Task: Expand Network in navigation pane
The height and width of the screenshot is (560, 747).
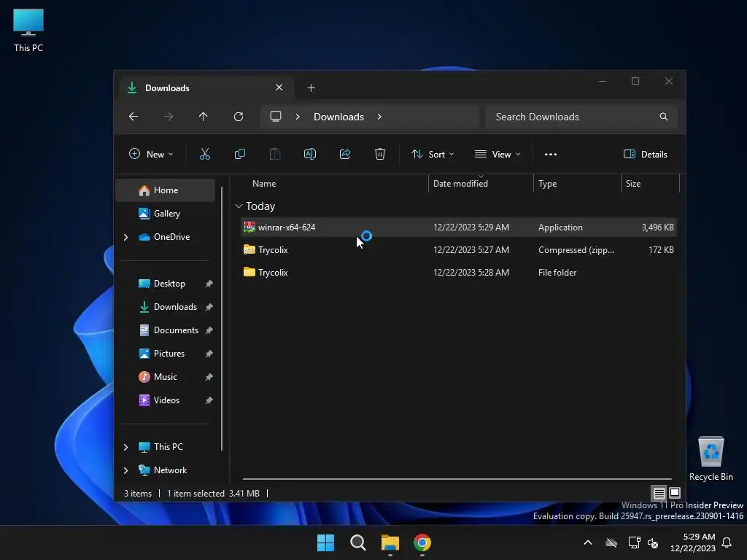Action: click(125, 470)
